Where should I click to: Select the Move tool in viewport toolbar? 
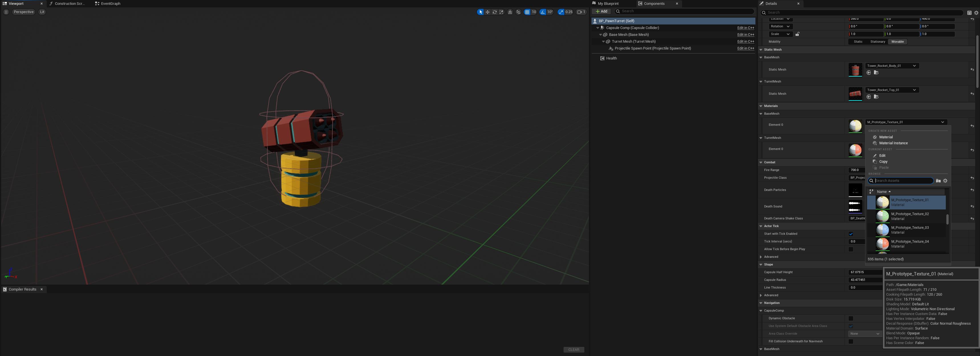[488, 12]
